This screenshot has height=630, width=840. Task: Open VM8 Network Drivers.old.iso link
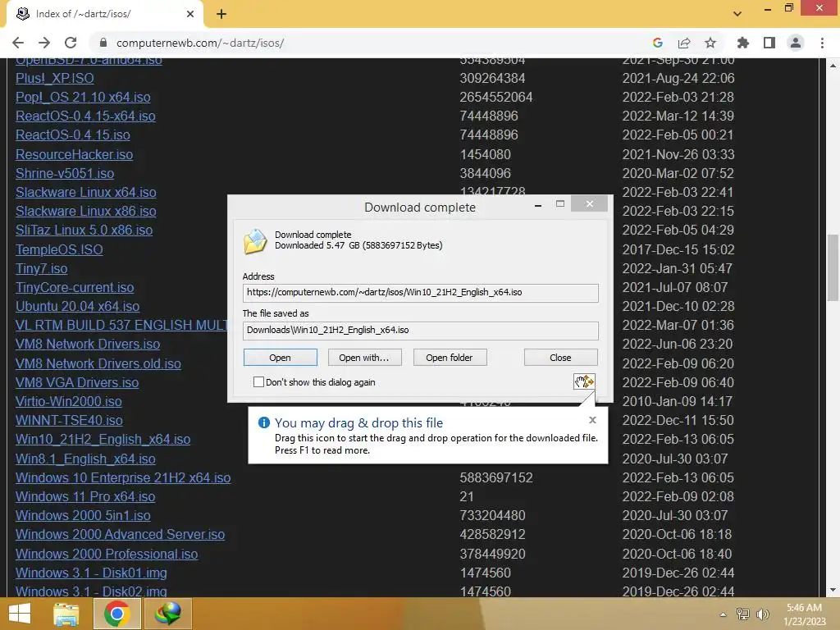(98, 363)
